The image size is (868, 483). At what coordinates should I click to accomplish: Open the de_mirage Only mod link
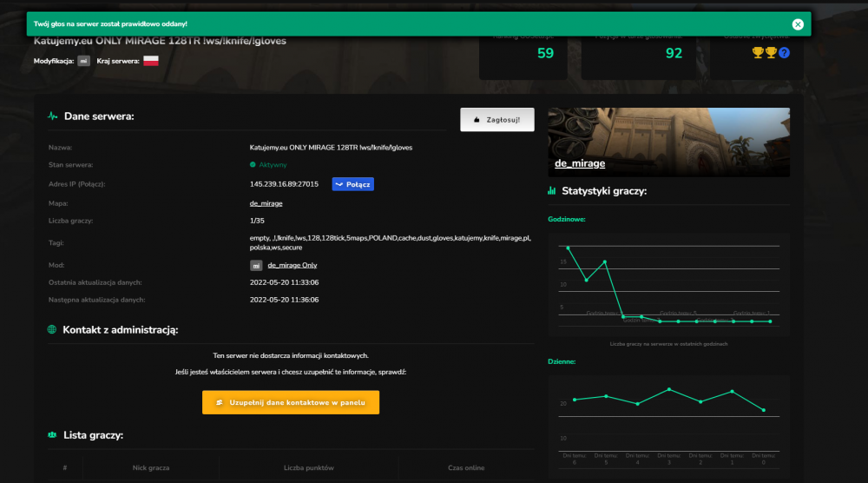[x=293, y=265]
